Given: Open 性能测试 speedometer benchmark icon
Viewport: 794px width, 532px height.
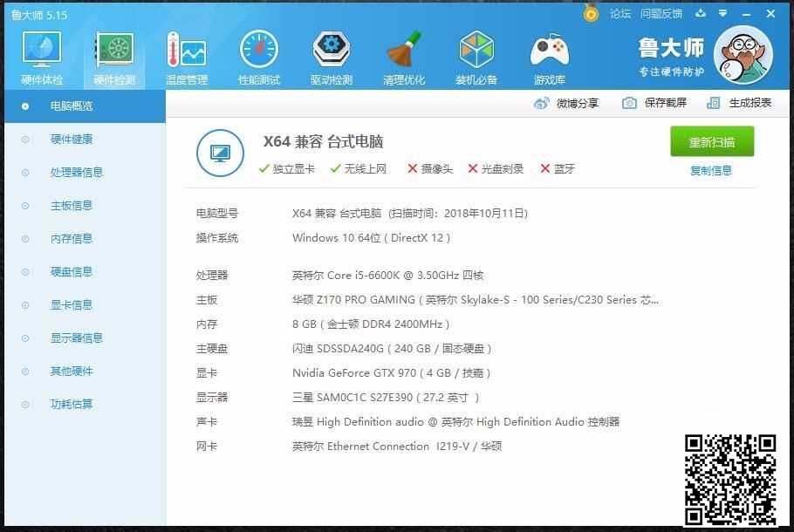Looking at the screenshot, I should click(x=259, y=51).
